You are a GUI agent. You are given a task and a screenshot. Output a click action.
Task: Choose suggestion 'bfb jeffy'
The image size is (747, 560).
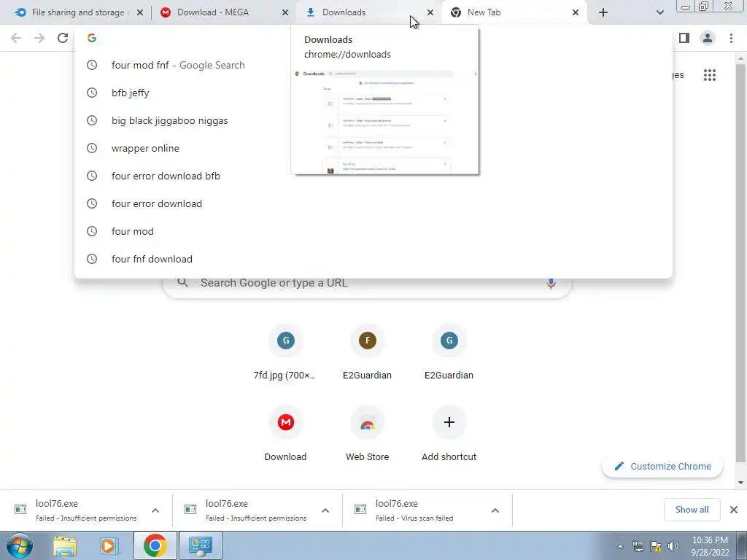click(373, 93)
